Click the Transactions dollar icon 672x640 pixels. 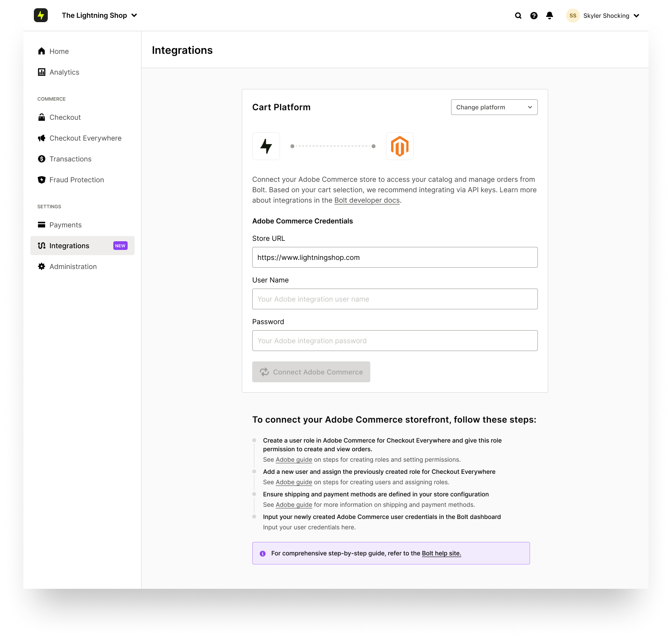pyautogui.click(x=42, y=159)
